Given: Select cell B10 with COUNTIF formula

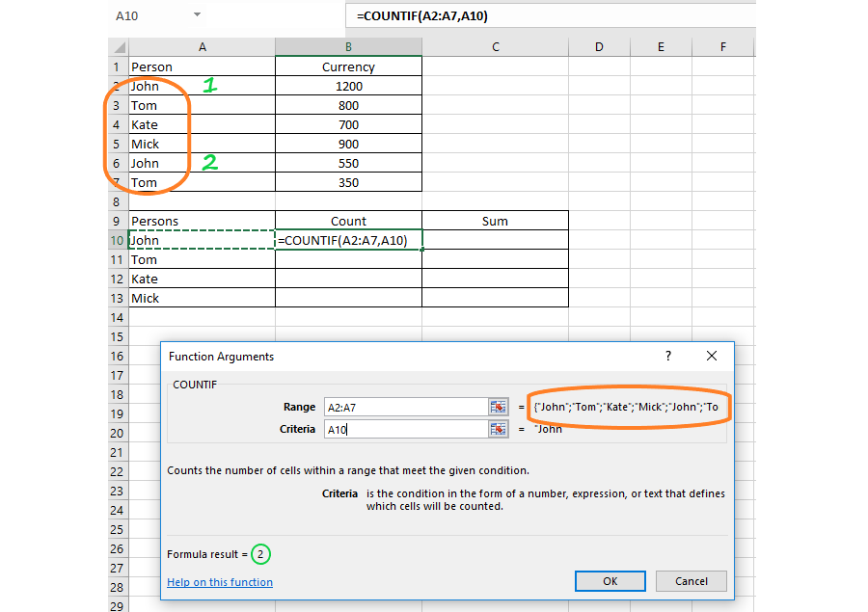Looking at the screenshot, I should [x=348, y=240].
